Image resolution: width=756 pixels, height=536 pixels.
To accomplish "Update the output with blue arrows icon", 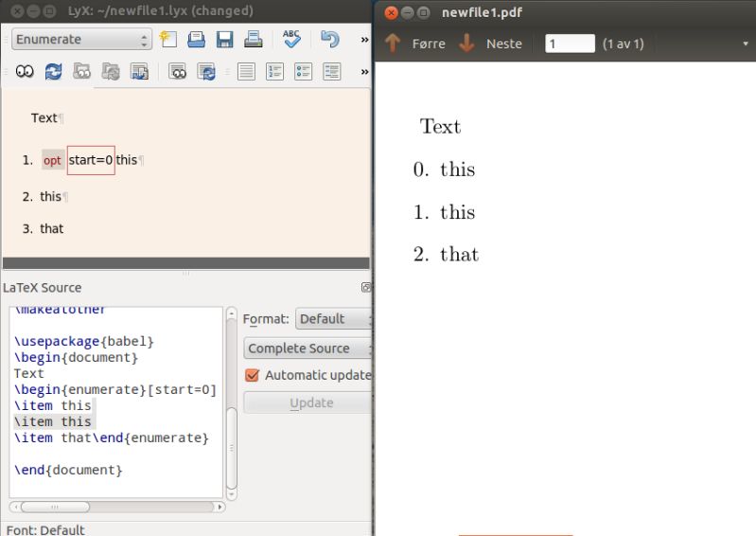I will pos(53,72).
